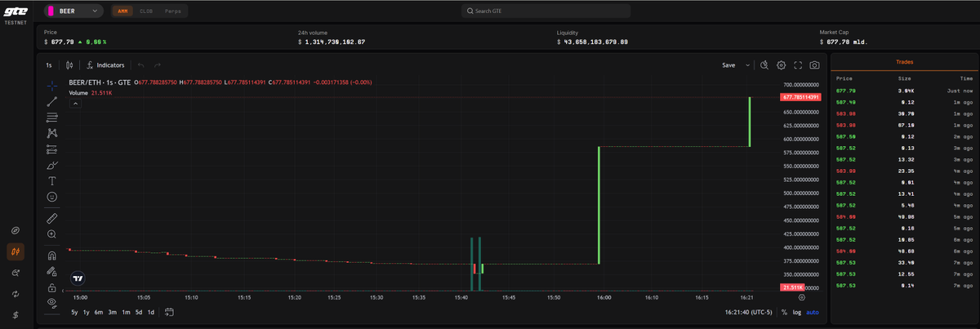
Task: Select the crosshair cursor tool
Action: tap(52, 85)
